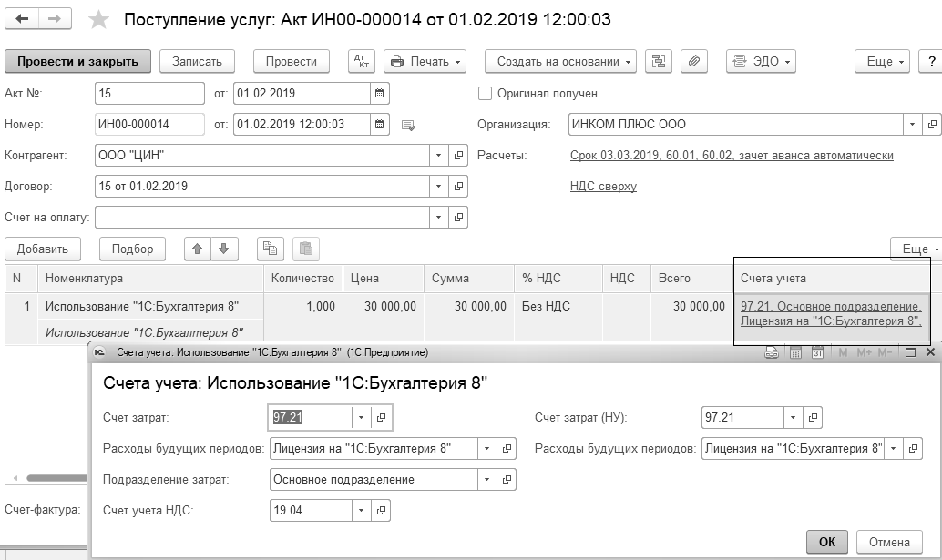Expand Счет затрат (НУ) dropdown arrow
Screen dimensions: 942x560
pyautogui.click(x=793, y=418)
